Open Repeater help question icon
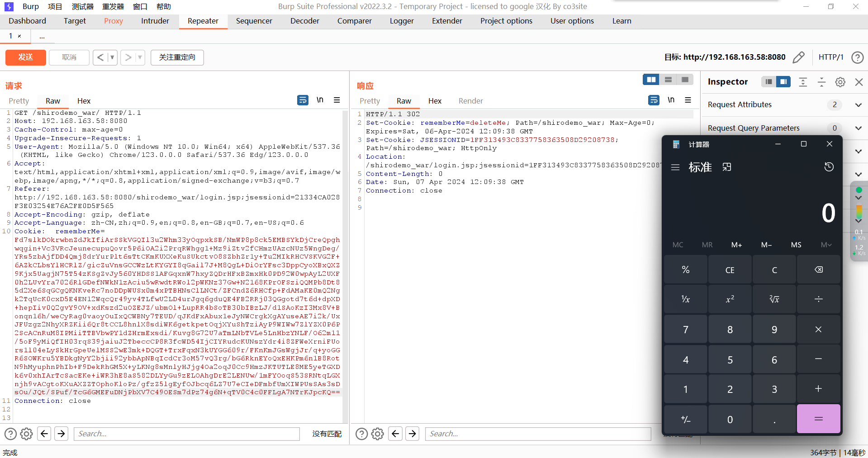This screenshot has height=458, width=868. tap(857, 57)
